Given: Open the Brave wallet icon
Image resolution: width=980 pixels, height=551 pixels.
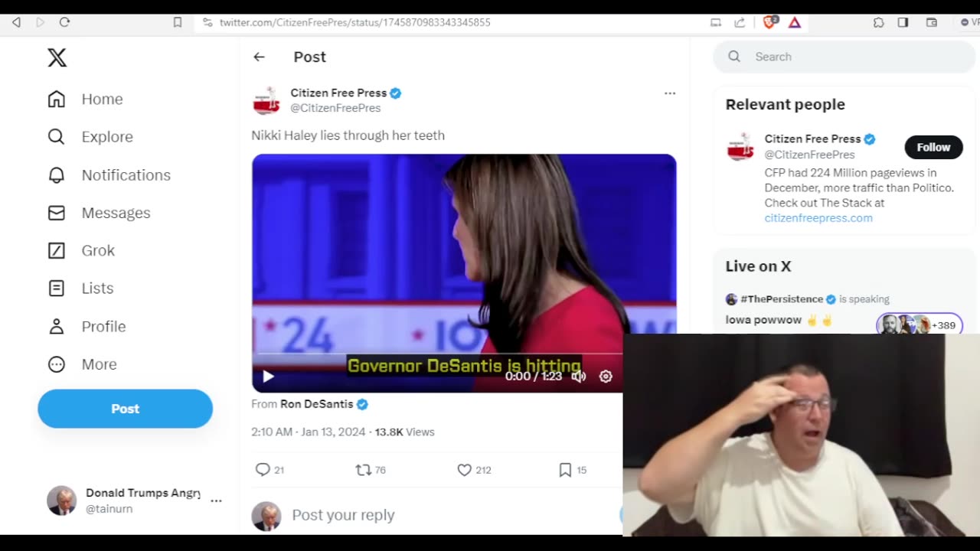Looking at the screenshot, I should pyautogui.click(x=932, y=22).
